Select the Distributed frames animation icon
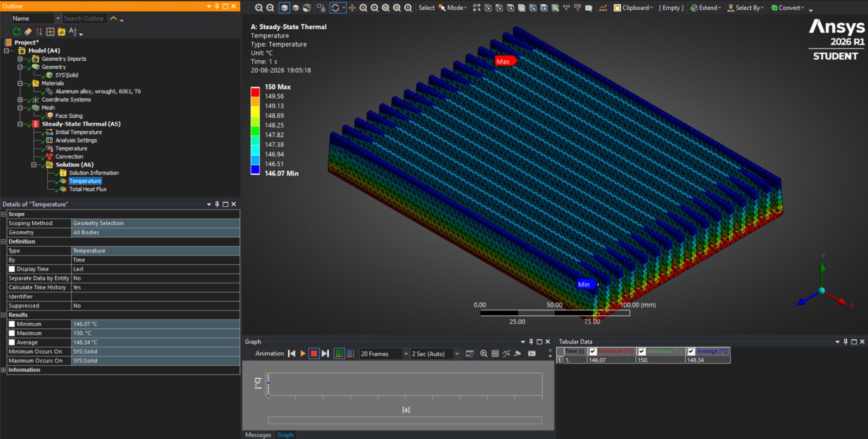The image size is (868, 439). 339,354
